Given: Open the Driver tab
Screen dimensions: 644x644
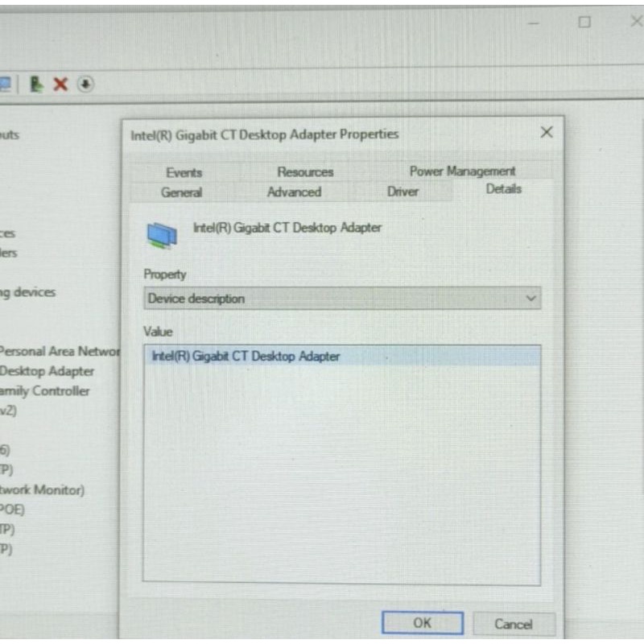Looking at the screenshot, I should (402, 192).
